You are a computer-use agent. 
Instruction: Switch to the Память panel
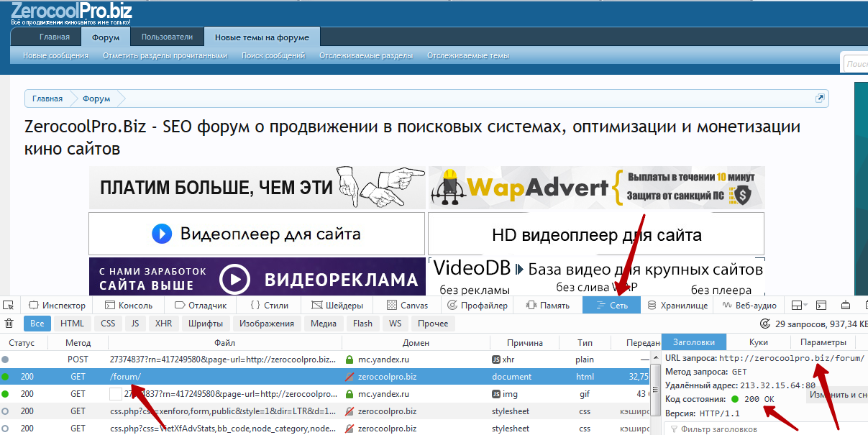tap(547, 306)
